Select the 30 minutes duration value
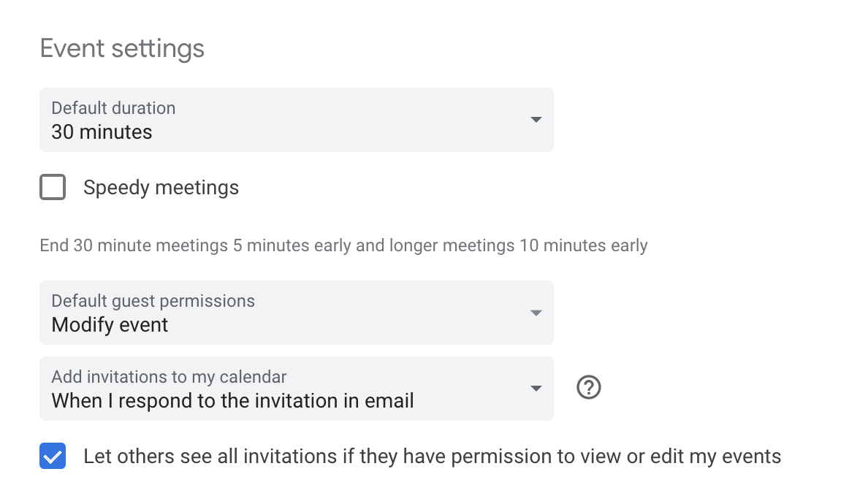849x504 pixels. (x=102, y=132)
